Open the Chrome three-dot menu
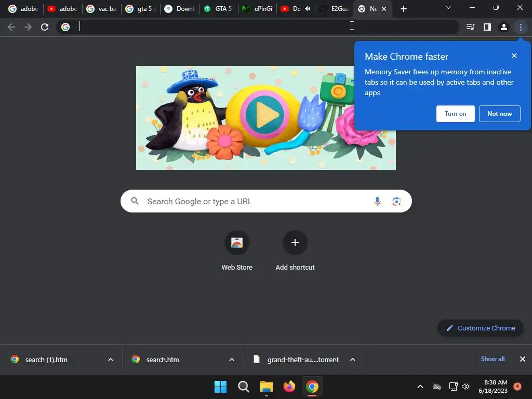This screenshot has height=399, width=532. pos(521,27)
